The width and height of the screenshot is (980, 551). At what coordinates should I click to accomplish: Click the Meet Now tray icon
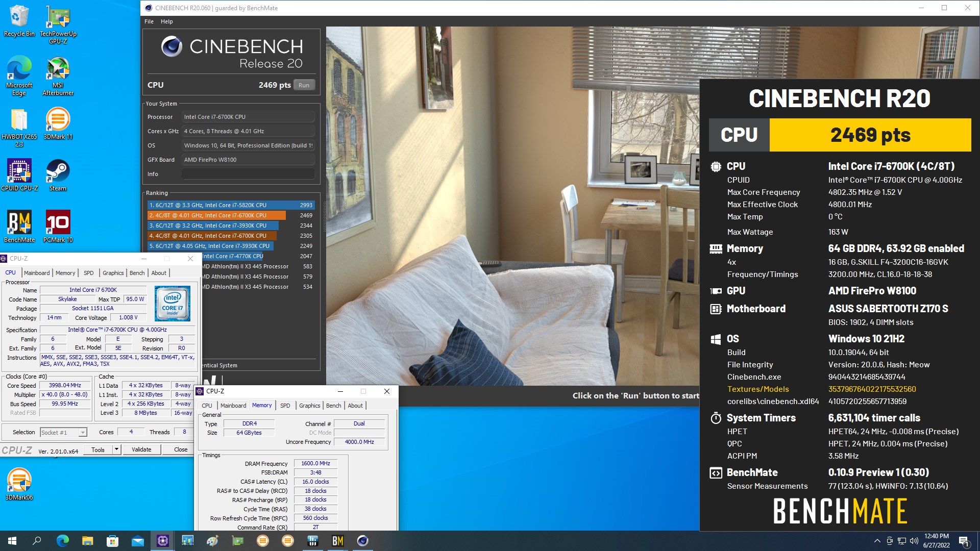pos(889,541)
